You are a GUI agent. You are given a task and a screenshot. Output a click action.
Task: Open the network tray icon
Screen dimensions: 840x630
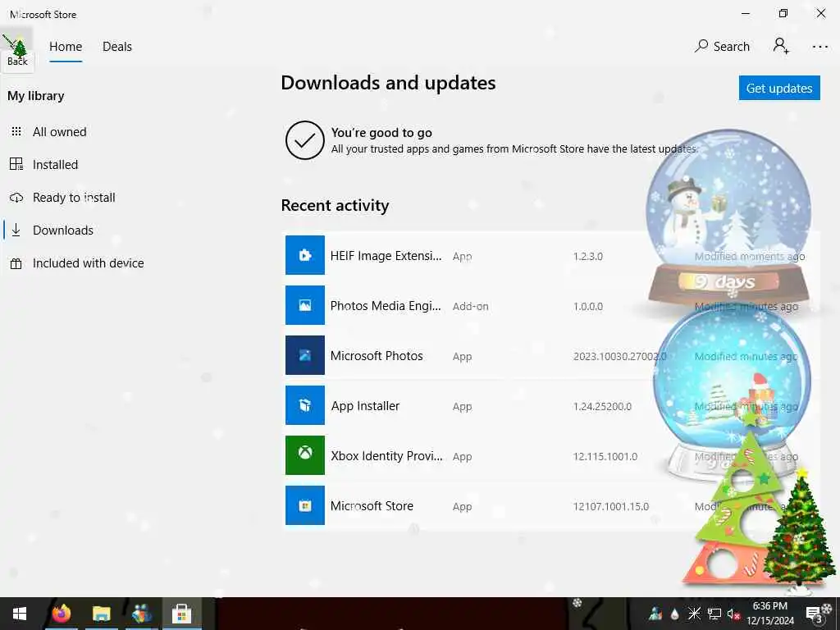714,614
